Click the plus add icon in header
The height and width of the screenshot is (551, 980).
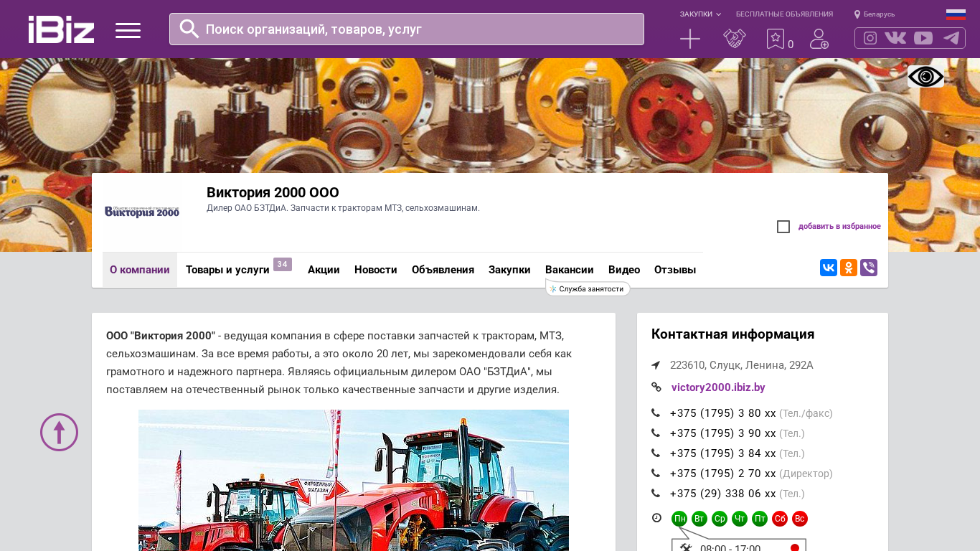(x=690, y=39)
